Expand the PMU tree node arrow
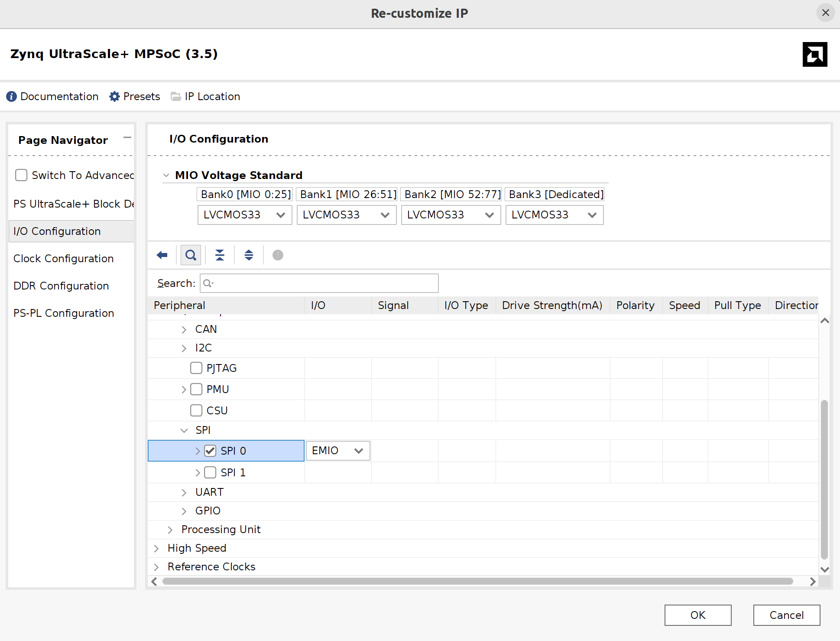 click(184, 389)
